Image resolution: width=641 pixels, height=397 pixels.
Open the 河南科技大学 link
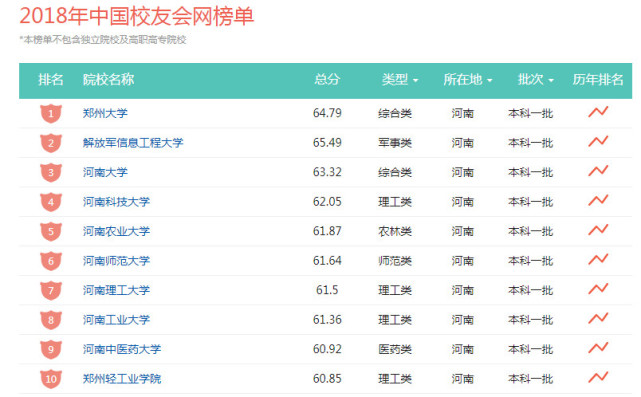pos(116,202)
